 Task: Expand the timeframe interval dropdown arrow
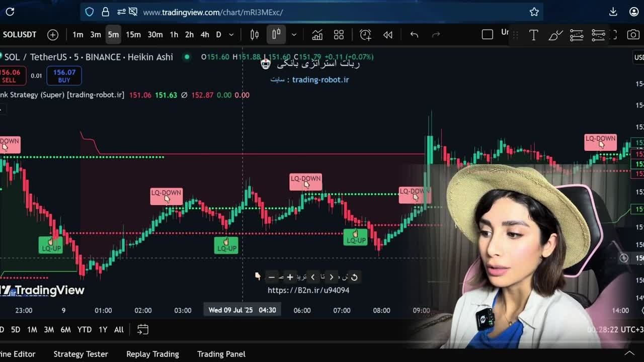[x=231, y=35]
